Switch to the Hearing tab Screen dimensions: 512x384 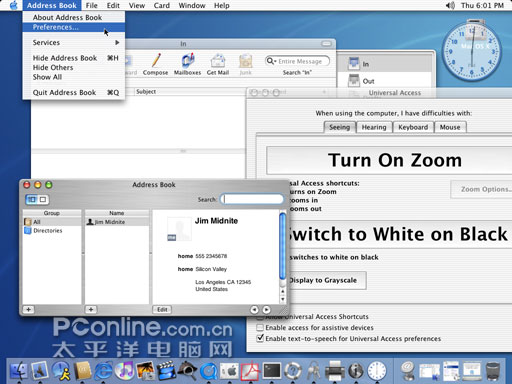point(374,127)
